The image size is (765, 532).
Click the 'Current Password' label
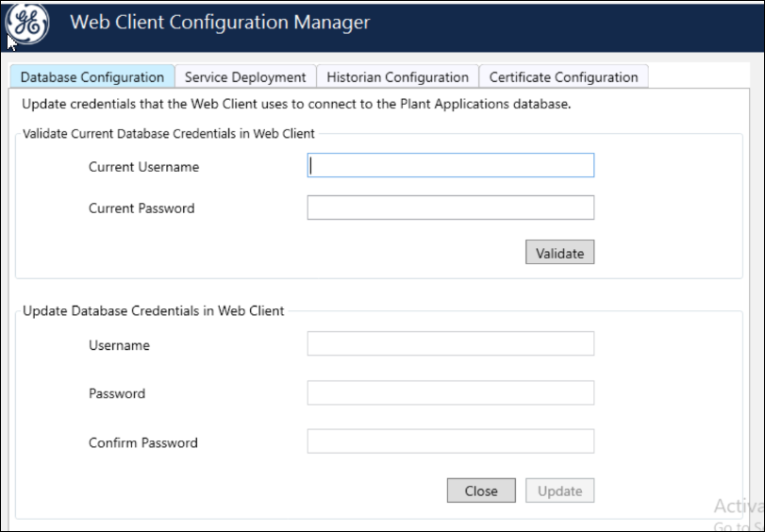coord(141,208)
